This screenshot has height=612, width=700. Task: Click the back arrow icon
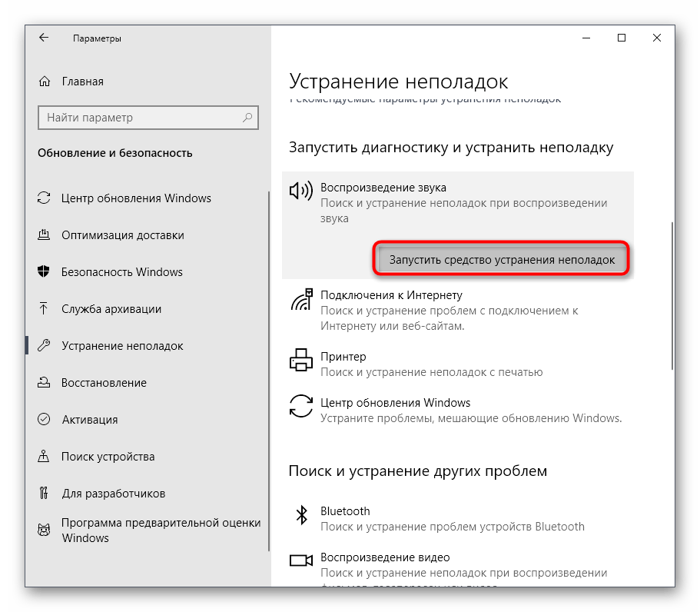43,38
